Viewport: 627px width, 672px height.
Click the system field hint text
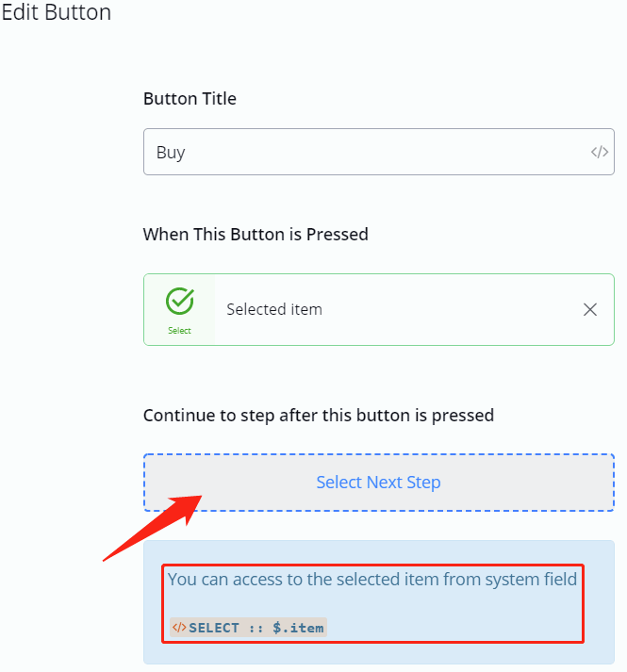(x=372, y=579)
